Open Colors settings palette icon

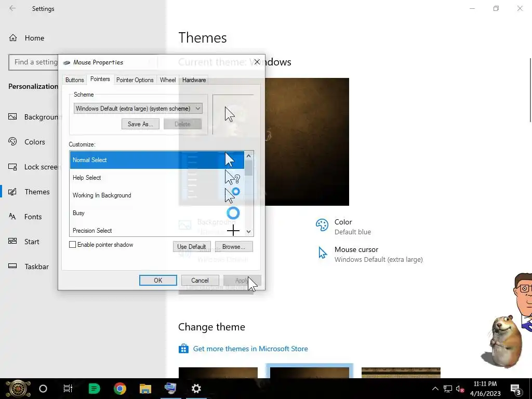(12, 141)
